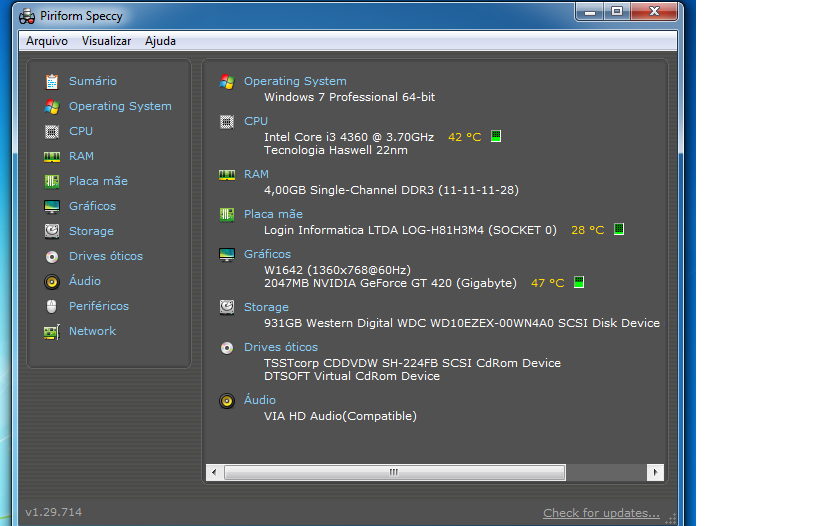Open the Arquivo menu
816x526 pixels.
tap(47, 41)
